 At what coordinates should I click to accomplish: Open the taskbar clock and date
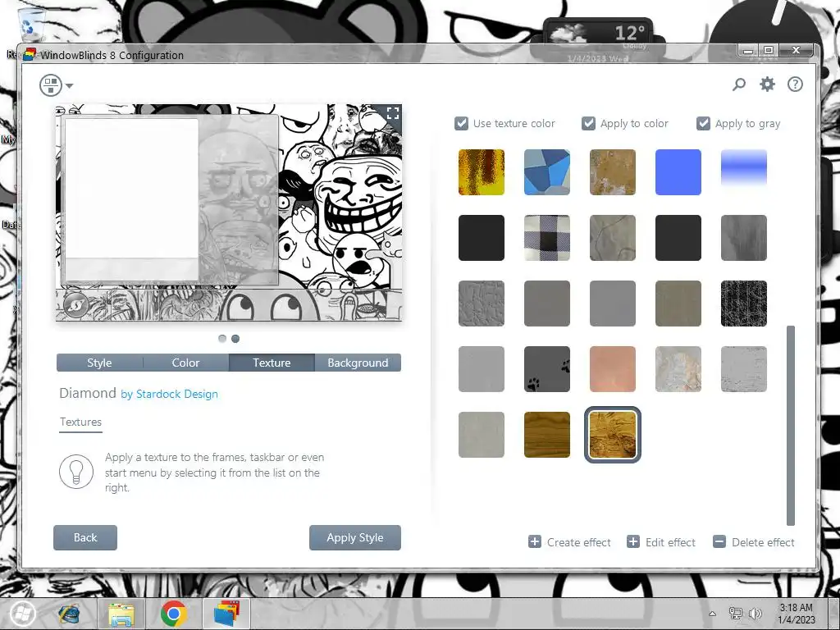(x=796, y=614)
